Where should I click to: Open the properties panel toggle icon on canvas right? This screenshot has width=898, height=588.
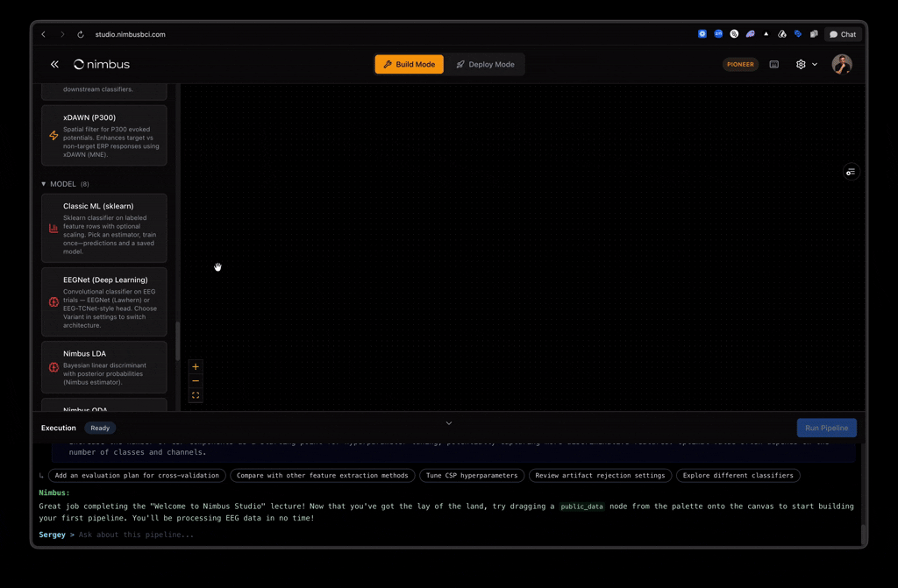click(x=851, y=172)
